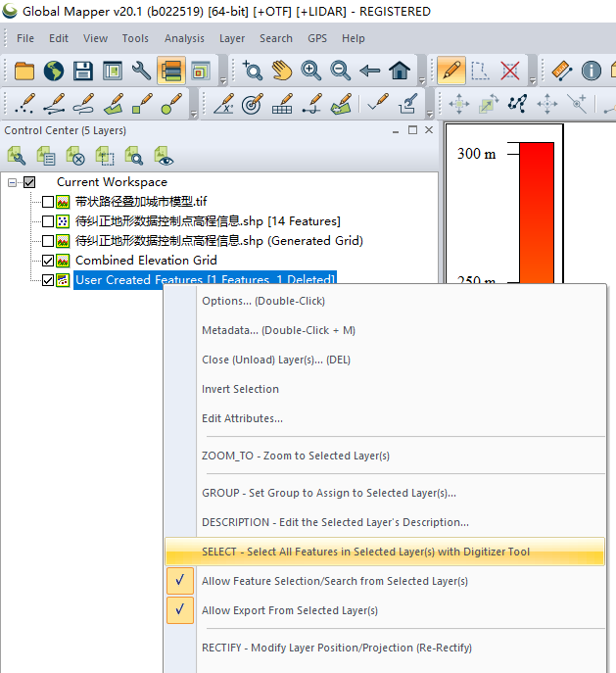Choose RECTIFY Modify Layer Position entry
The width and height of the screenshot is (616, 673).
pyautogui.click(x=385, y=648)
